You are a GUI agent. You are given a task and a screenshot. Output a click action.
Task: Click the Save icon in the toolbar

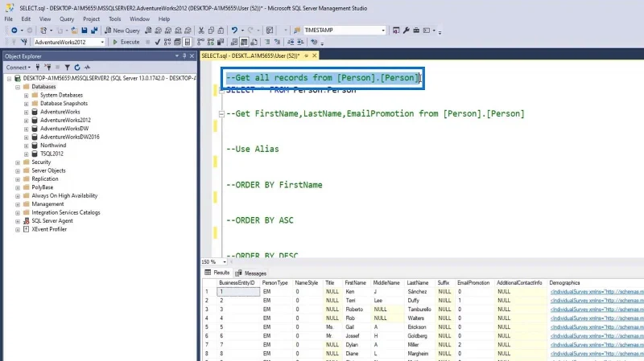tap(85, 31)
